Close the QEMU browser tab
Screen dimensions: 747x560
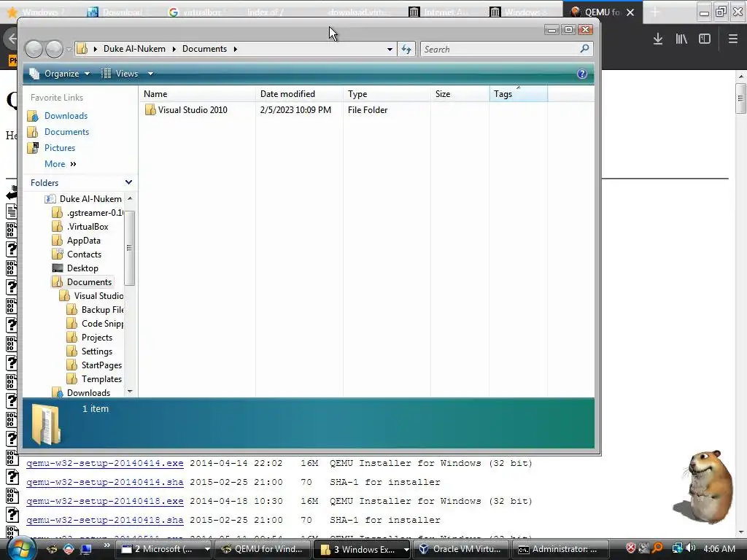[630, 12]
